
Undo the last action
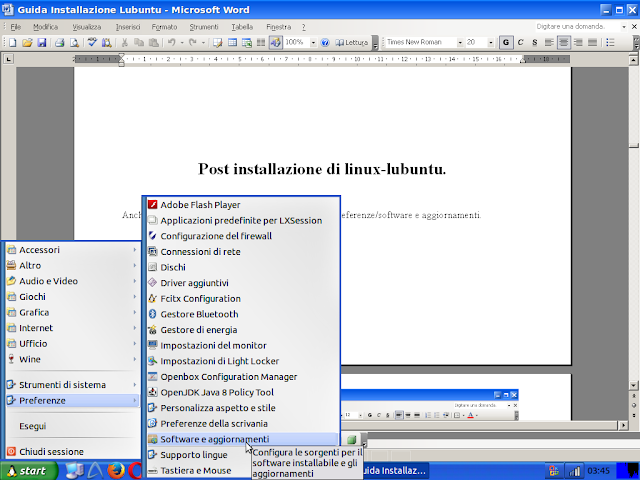click(x=172, y=42)
